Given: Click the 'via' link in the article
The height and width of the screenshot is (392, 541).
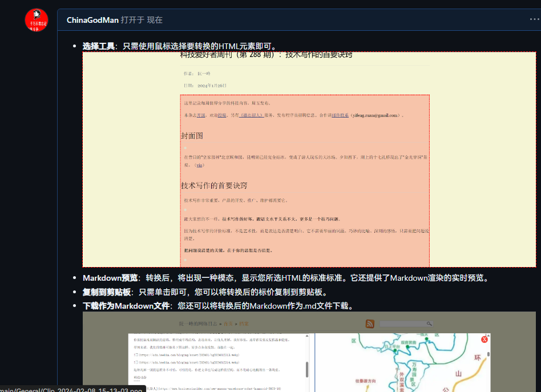Looking at the screenshot, I should (x=199, y=165).
